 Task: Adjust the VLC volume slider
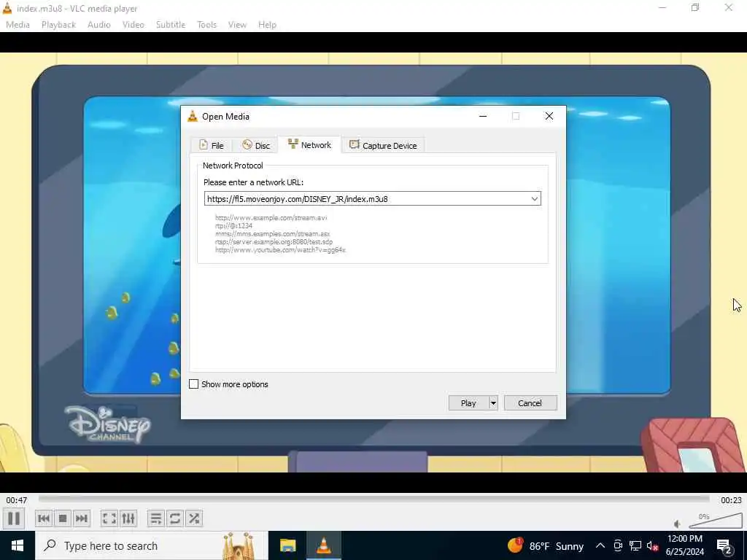(716, 521)
